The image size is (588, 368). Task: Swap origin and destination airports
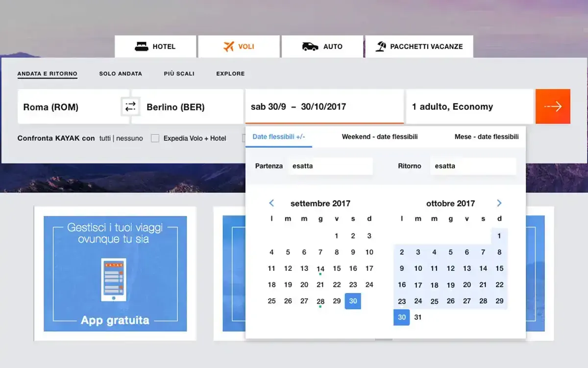point(131,106)
